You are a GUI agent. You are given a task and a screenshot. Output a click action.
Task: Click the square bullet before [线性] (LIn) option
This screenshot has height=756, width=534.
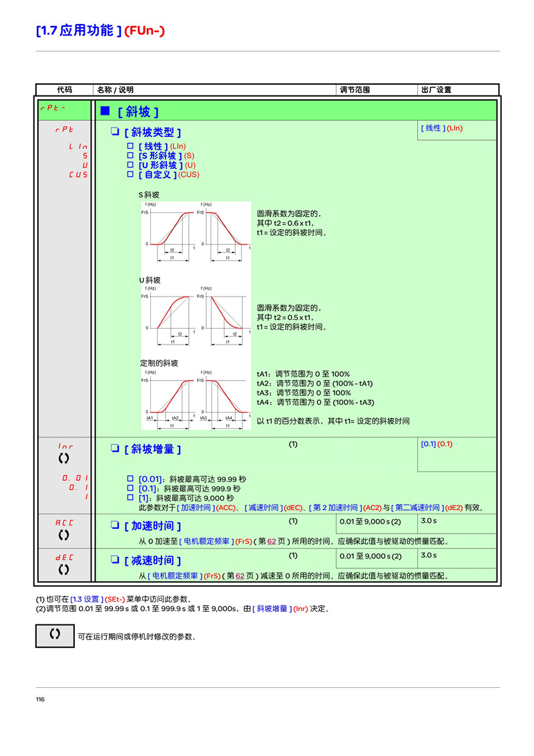click(130, 146)
